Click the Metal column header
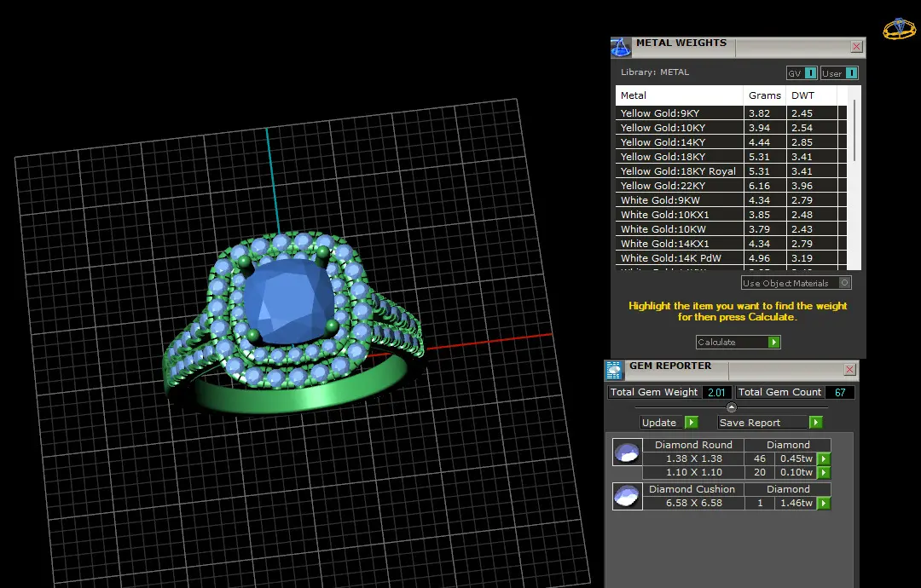The height and width of the screenshot is (588, 921). coord(679,95)
